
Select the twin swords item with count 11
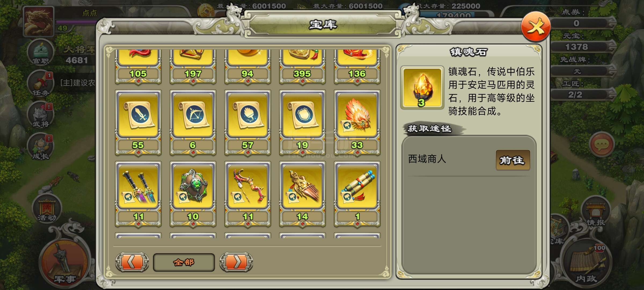tap(138, 194)
